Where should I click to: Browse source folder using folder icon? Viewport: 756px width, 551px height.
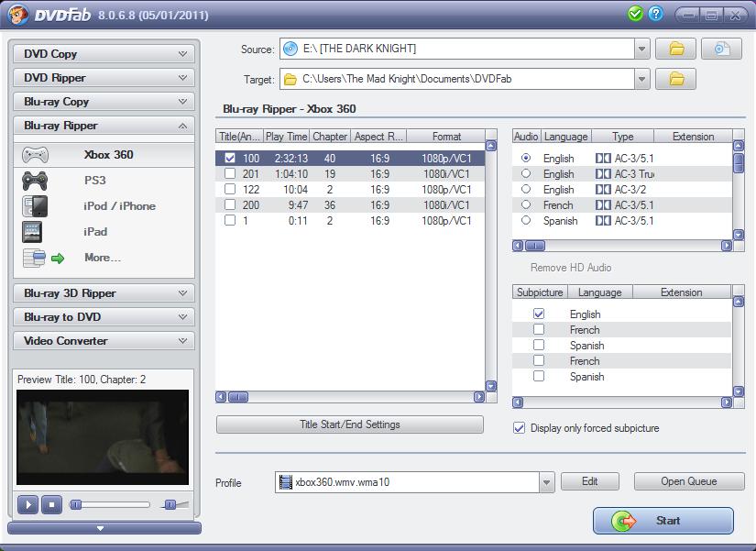pos(676,50)
